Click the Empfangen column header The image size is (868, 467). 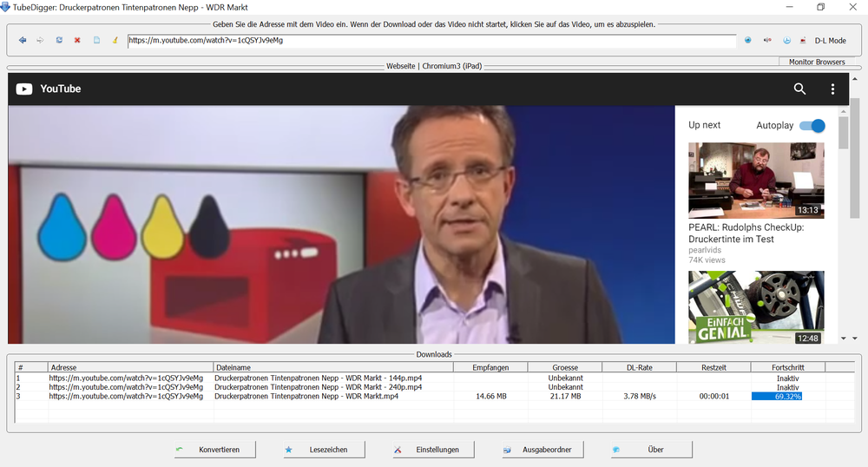[490, 367]
